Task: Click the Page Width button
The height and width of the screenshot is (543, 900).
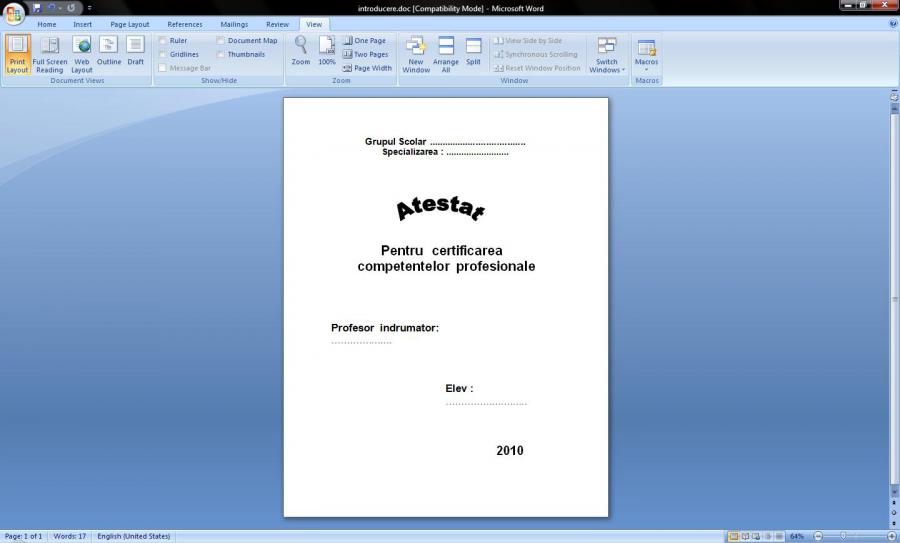Action: [367, 69]
